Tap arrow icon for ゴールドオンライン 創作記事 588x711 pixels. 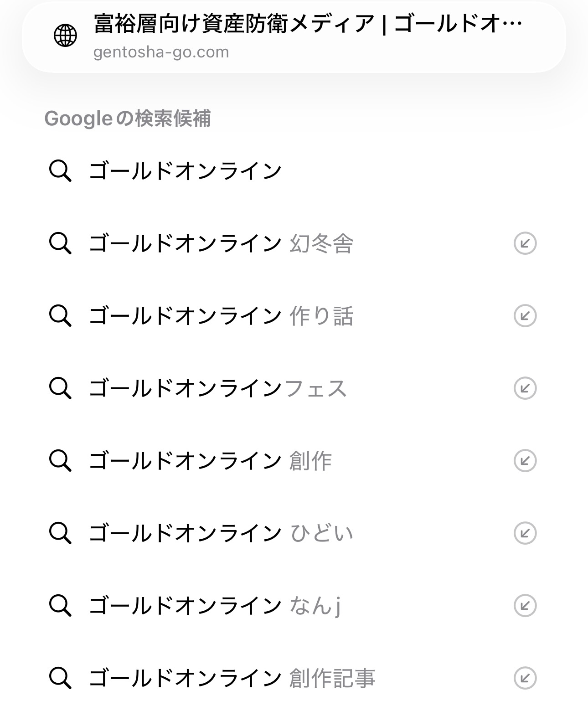coord(525,678)
